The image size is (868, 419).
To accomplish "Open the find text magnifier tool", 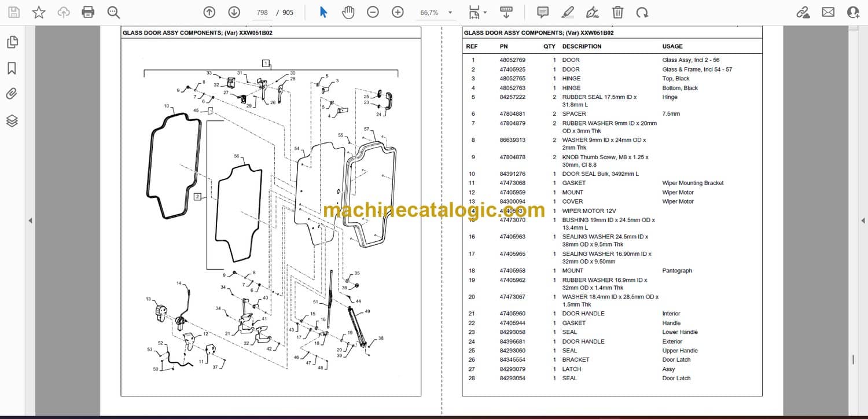I will click(113, 12).
